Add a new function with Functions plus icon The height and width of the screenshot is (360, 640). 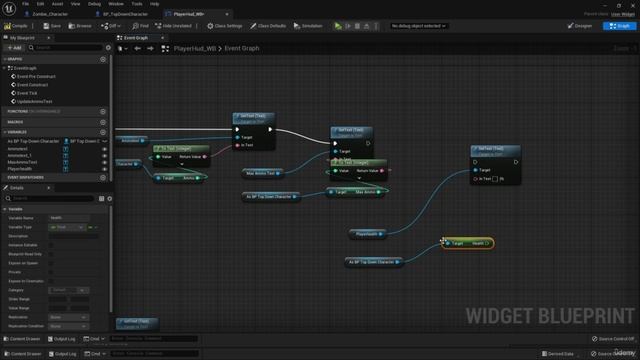(x=103, y=111)
